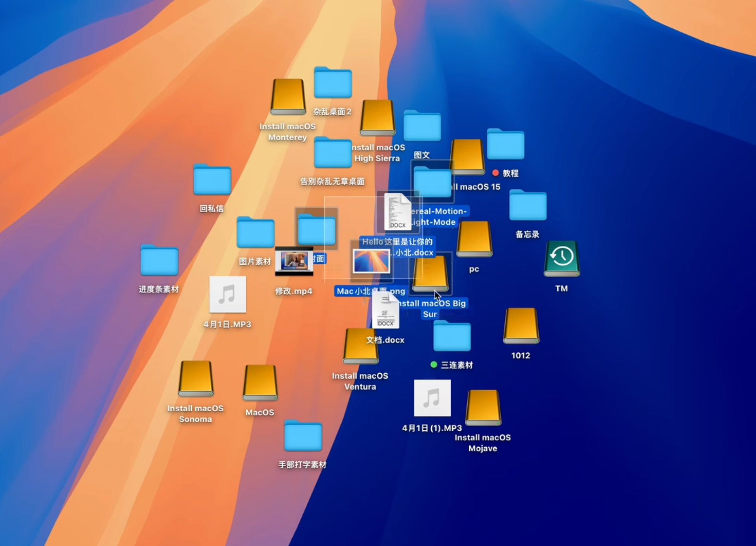The height and width of the screenshot is (546, 756).
Task: Click the 'Install macOS Monterey' label text
Action: click(288, 132)
